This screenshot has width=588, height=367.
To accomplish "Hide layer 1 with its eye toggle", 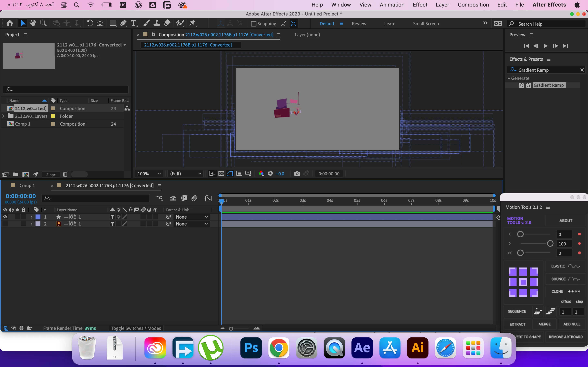I will [x=5, y=217].
